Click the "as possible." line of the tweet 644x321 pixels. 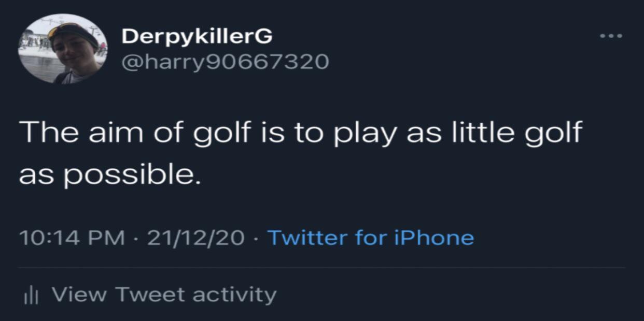109,176
